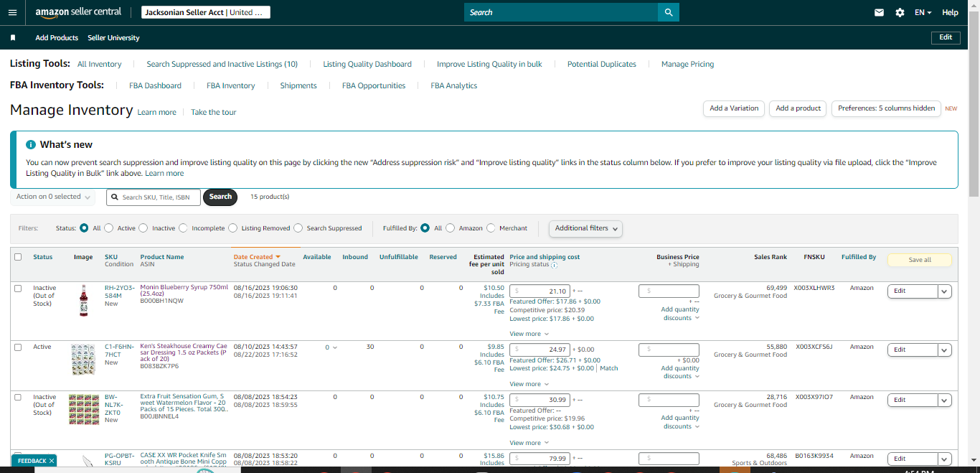Open the Shipments FBA tool
The image size is (980, 473).
(x=298, y=85)
